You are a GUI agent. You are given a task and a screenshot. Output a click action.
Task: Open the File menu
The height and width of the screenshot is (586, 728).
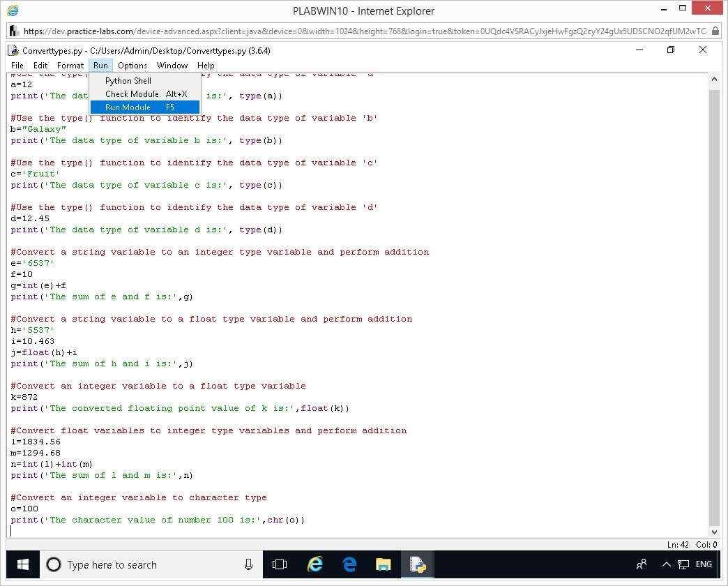pyautogui.click(x=17, y=66)
